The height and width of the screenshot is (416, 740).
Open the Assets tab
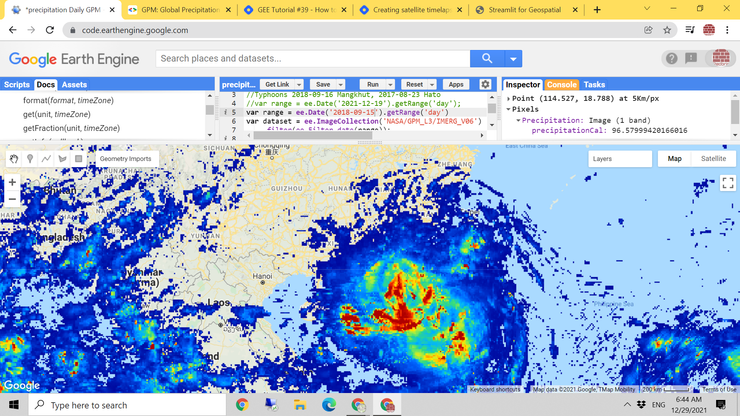pyautogui.click(x=74, y=85)
